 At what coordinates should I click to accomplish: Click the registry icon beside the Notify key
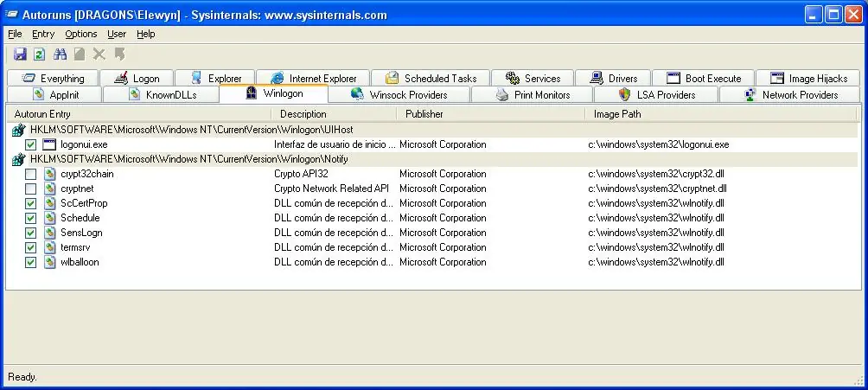click(x=19, y=159)
